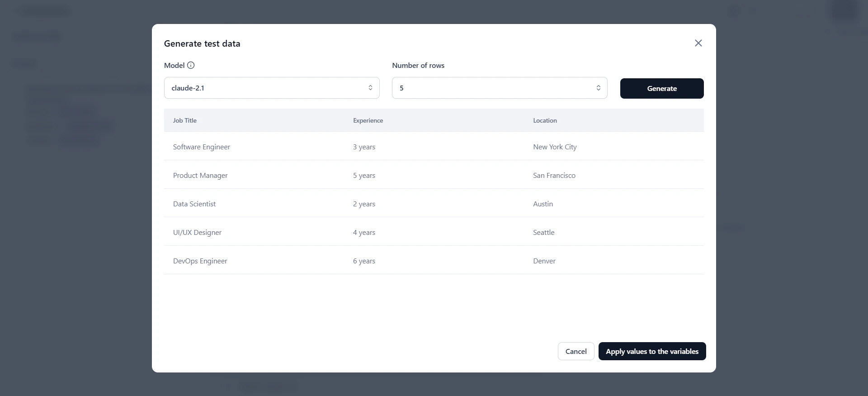
Task: Open the model dropdown showing claude-2.1
Action: tap(272, 88)
